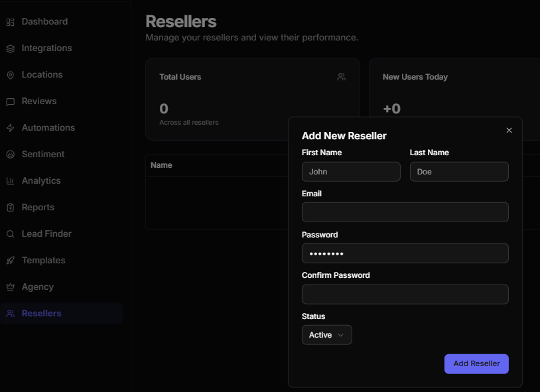Open the Reports page from sidebar

[x=38, y=208]
